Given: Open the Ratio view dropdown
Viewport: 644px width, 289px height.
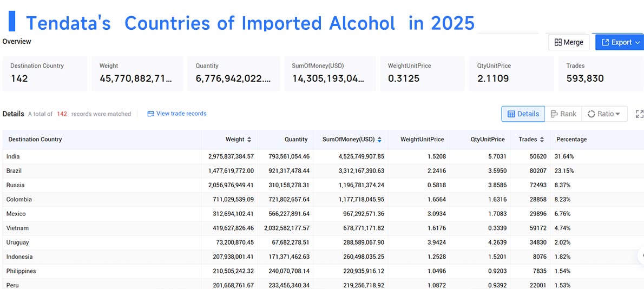Looking at the screenshot, I should point(604,114).
